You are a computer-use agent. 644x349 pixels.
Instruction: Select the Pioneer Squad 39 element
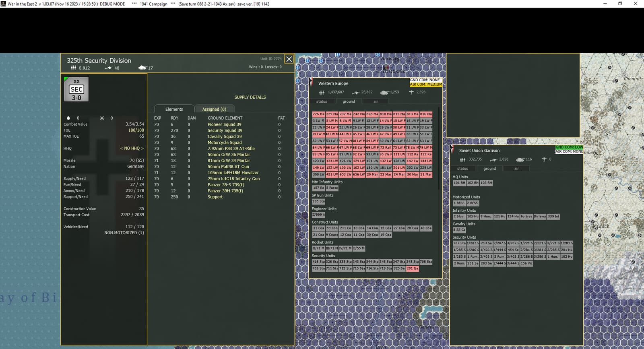point(225,124)
